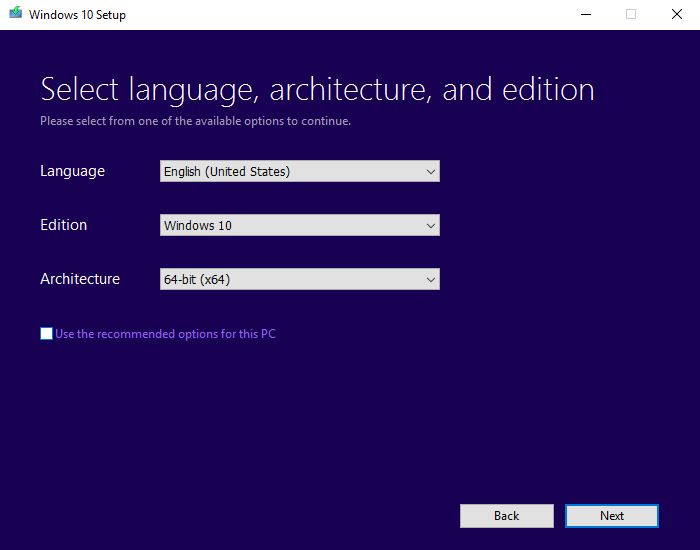Click the Windows 10 Setup title bar icon
This screenshot has height=550, width=700.
[15, 15]
